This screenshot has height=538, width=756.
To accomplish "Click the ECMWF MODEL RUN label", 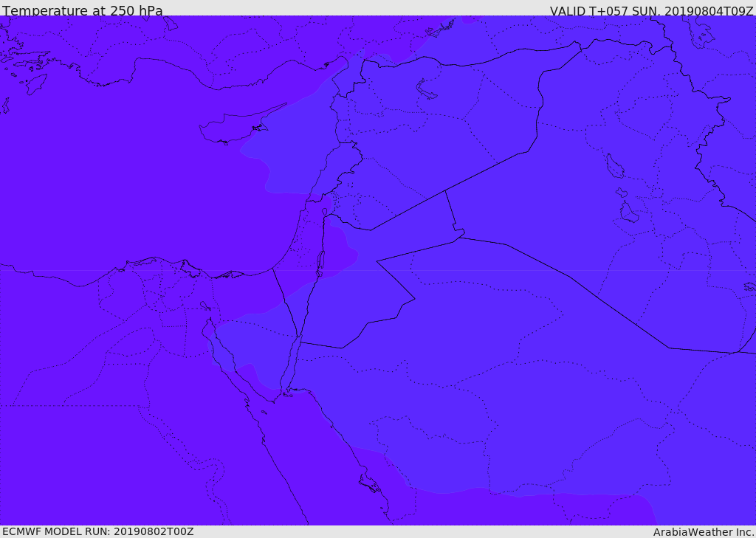I will 98,531.
